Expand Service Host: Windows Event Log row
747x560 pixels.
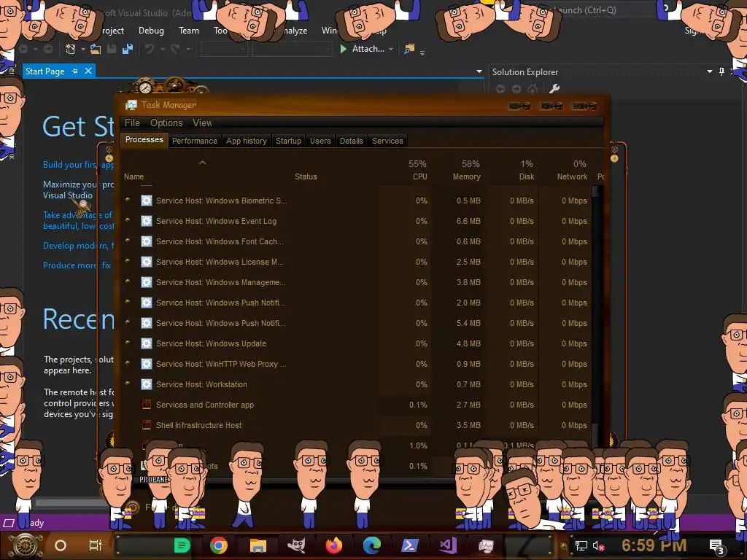(x=127, y=220)
